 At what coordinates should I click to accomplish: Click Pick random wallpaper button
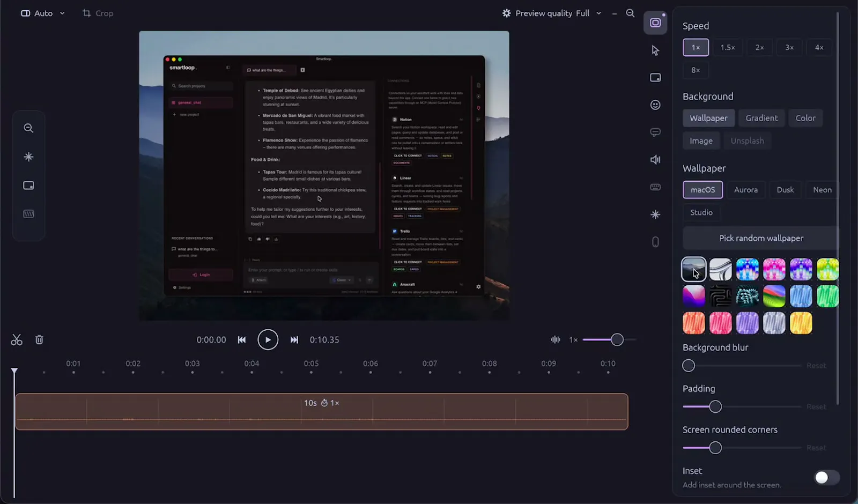pos(761,239)
